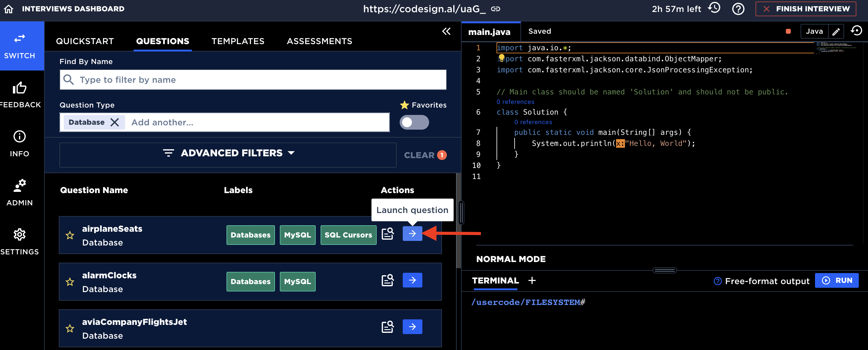Open the airplaneSeats question name
This screenshot has width=868, height=350.
(x=112, y=229)
